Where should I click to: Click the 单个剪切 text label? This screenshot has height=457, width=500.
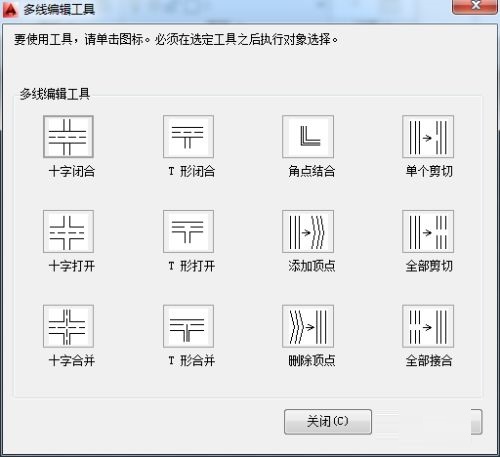click(429, 172)
